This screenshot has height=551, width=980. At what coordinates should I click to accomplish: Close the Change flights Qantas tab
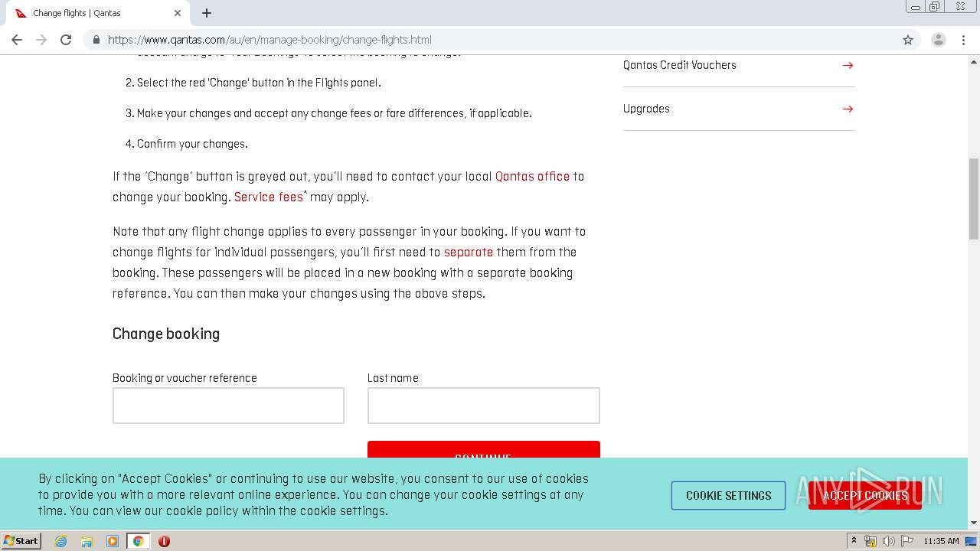pyautogui.click(x=177, y=13)
